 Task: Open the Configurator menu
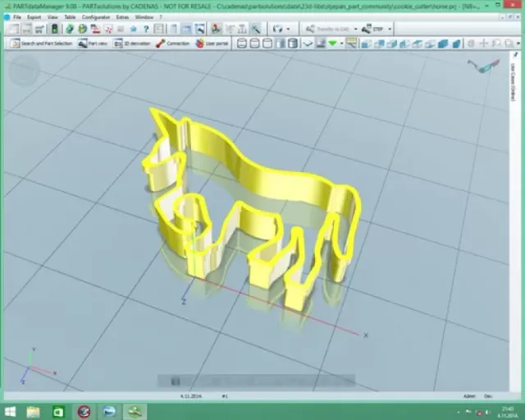[x=96, y=17]
